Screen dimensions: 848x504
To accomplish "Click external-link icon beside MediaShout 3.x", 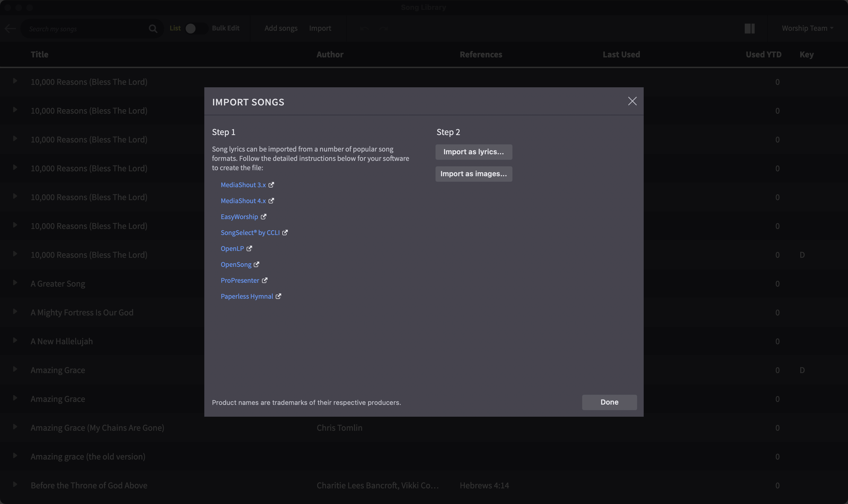I will (271, 185).
